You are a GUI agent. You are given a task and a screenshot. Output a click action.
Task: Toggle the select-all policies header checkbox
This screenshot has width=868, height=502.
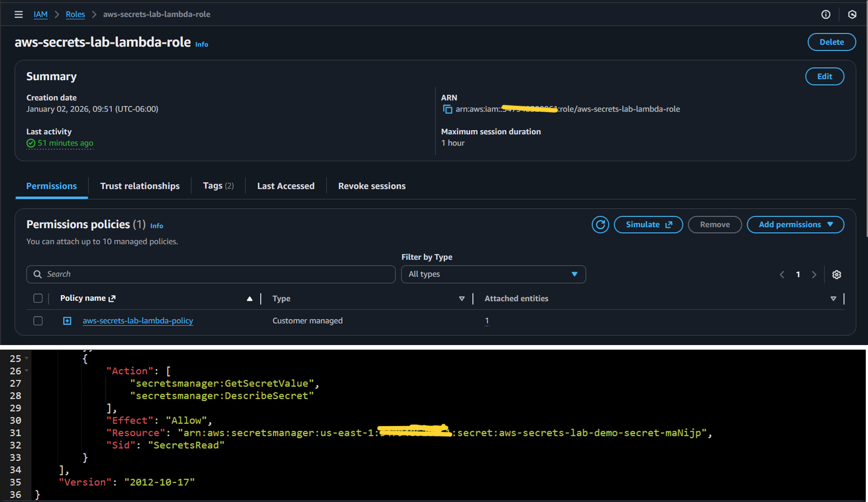(38, 298)
